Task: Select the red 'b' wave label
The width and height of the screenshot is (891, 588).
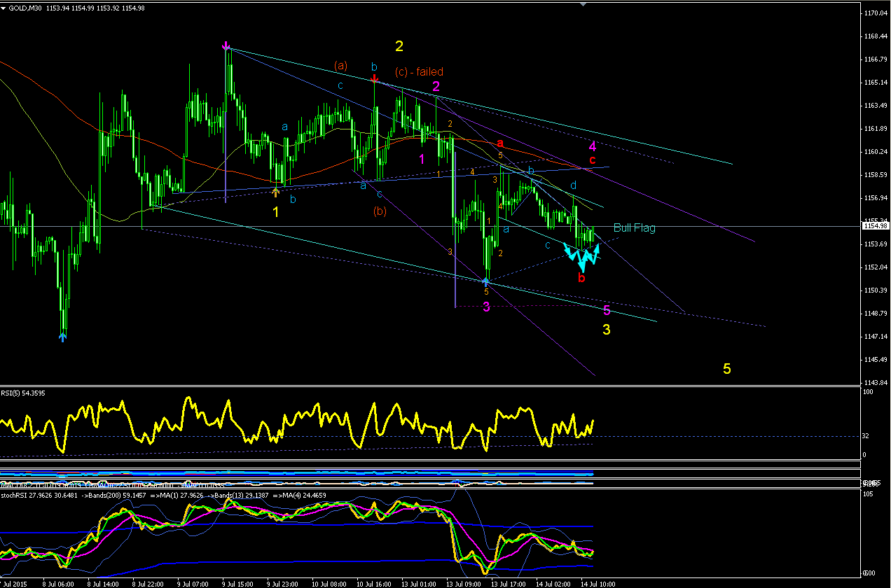Action: [x=581, y=278]
